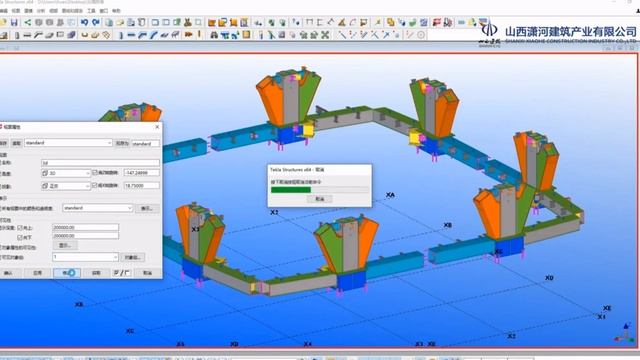Open the color and transparency 'standard' dropdown
The image size is (640, 360).
coord(98,208)
